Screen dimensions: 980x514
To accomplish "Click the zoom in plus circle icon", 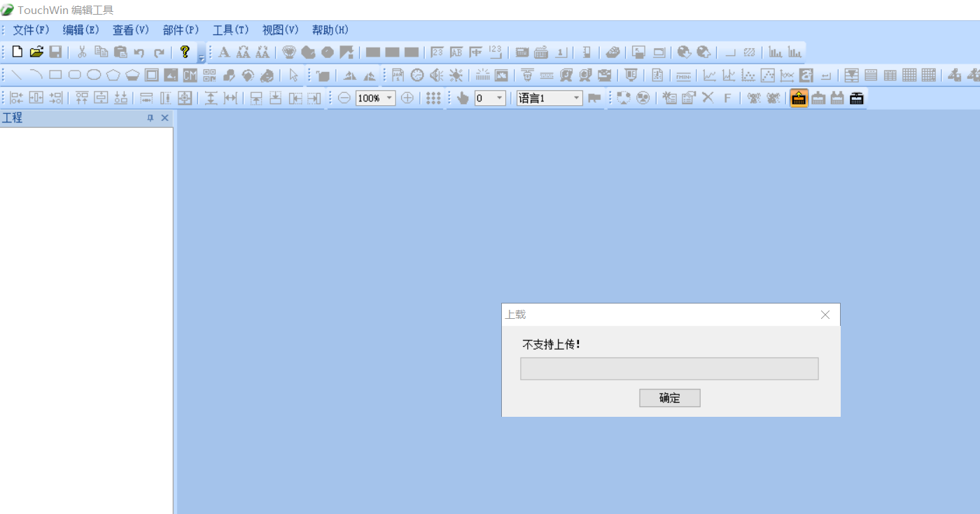I will [407, 99].
